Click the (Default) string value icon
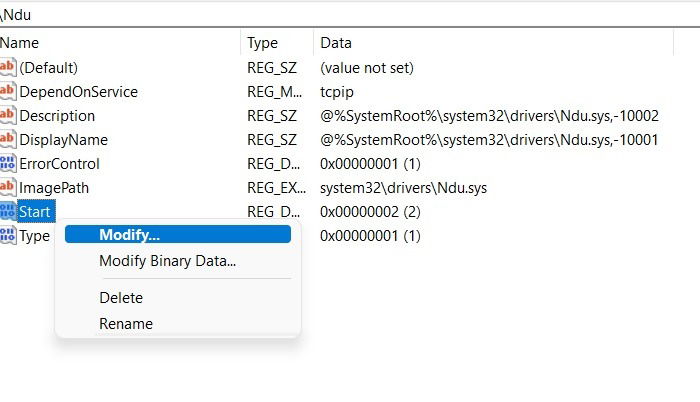Image resolution: width=700 pixels, height=402 pixels. 8,67
